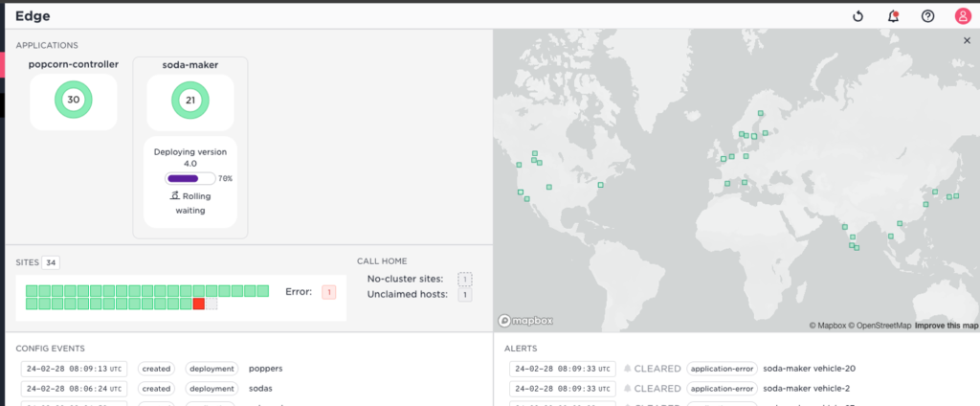Screen dimensions: 980x406
Task: Click the Error count badge
Action: coord(329,291)
